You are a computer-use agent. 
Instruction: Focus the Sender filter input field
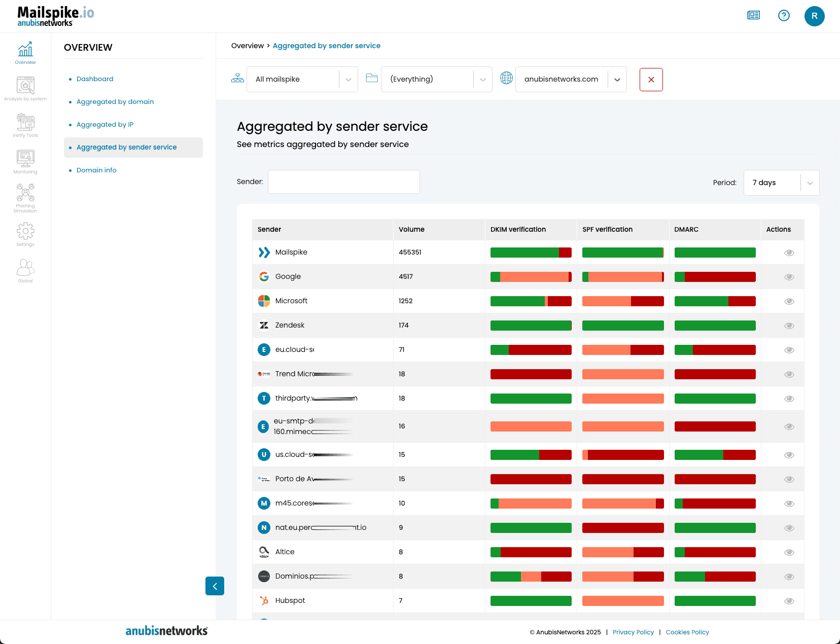click(x=344, y=182)
